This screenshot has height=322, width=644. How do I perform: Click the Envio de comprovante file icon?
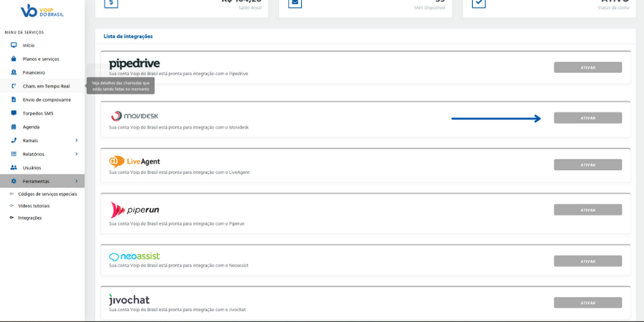click(14, 99)
